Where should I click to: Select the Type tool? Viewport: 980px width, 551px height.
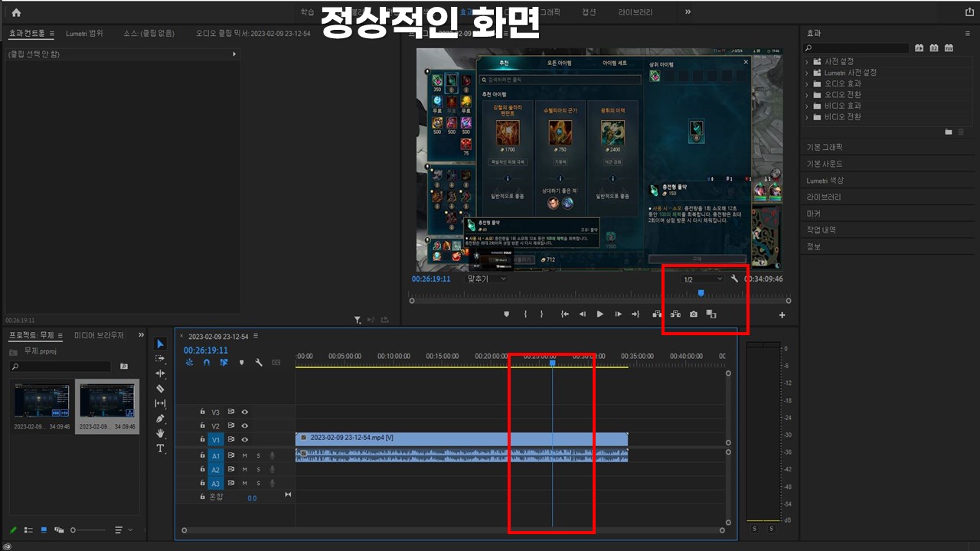click(x=160, y=448)
